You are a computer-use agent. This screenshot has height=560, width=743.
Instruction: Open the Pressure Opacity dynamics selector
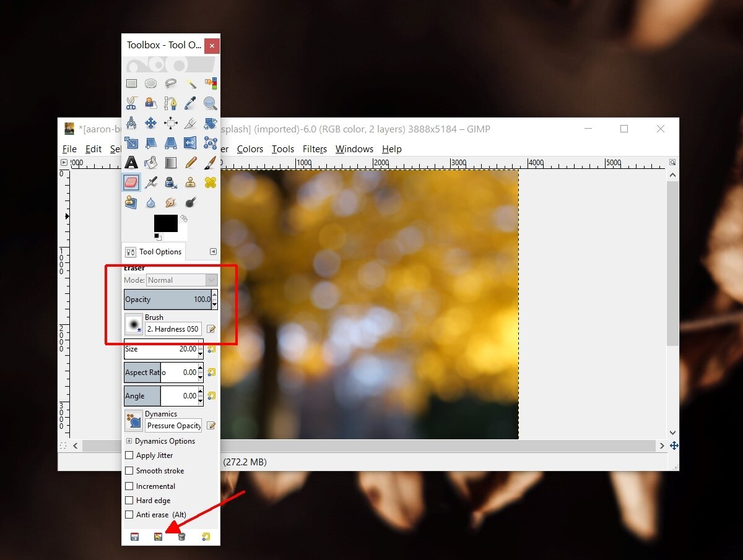(173, 425)
